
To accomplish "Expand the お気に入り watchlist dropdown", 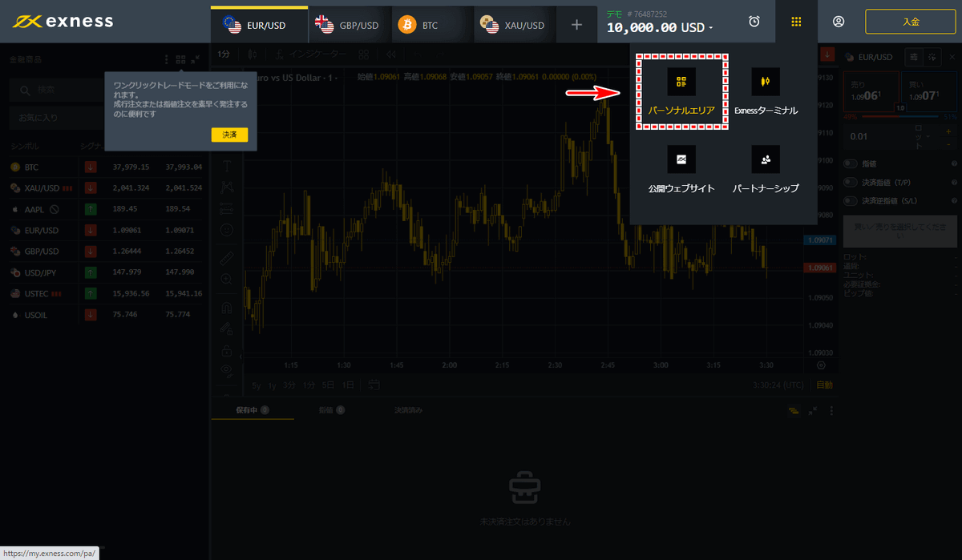I will [56, 118].
